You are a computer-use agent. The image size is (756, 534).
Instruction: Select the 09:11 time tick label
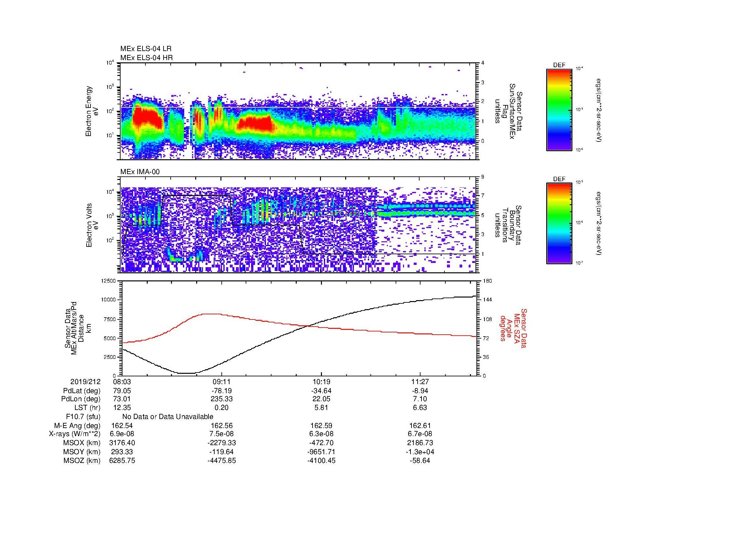point(221,382)
